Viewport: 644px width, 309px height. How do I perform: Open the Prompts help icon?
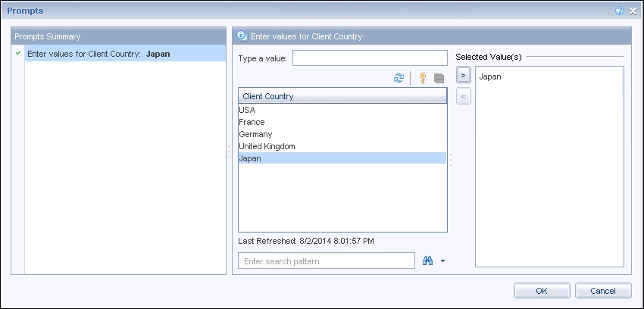620,11
